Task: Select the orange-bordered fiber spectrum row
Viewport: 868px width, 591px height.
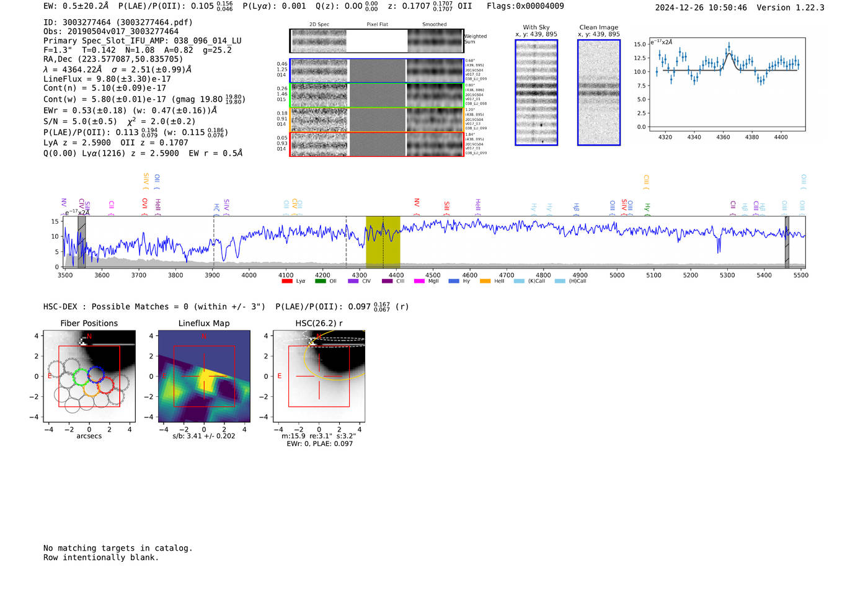Action: 376,120
